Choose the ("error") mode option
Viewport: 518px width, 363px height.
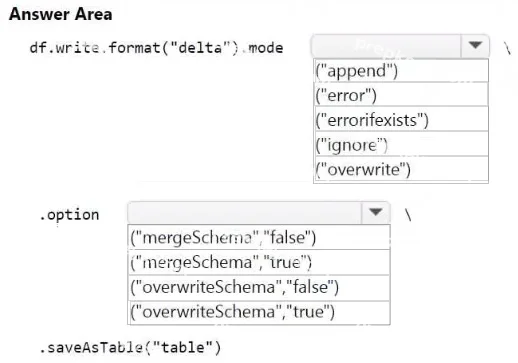pos(401,95)
